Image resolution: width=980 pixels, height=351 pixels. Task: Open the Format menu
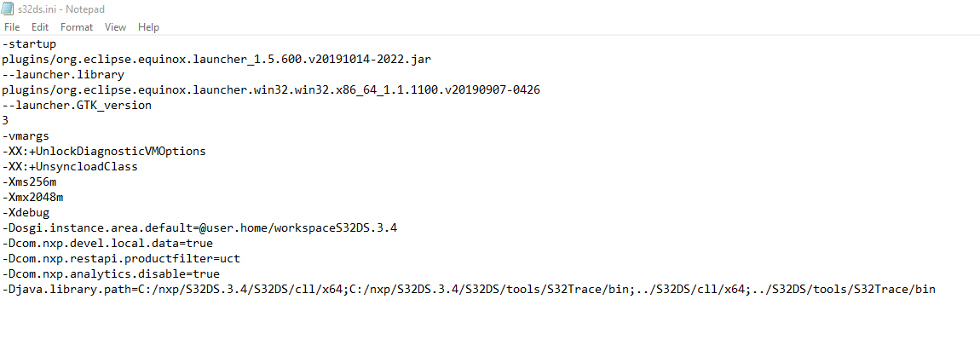(x=77, y=27)
